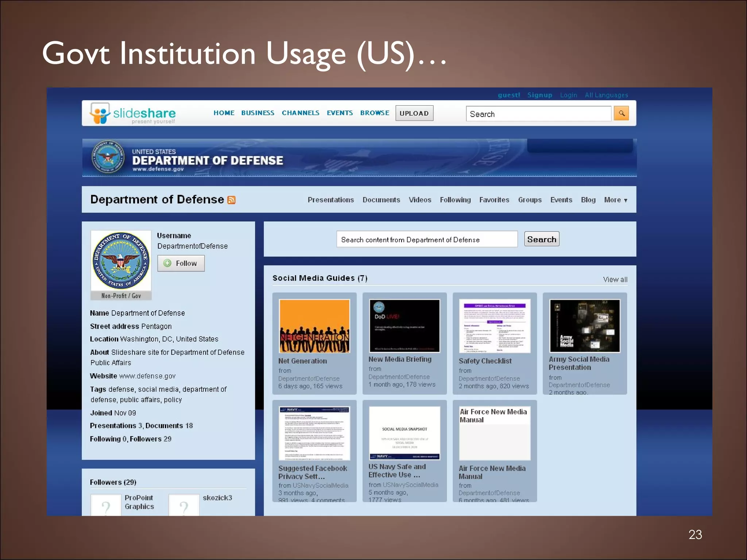Open the Safety Checklist document thumbnail
The width and height of the screenshot is (747, 560).
coord(494,326)
